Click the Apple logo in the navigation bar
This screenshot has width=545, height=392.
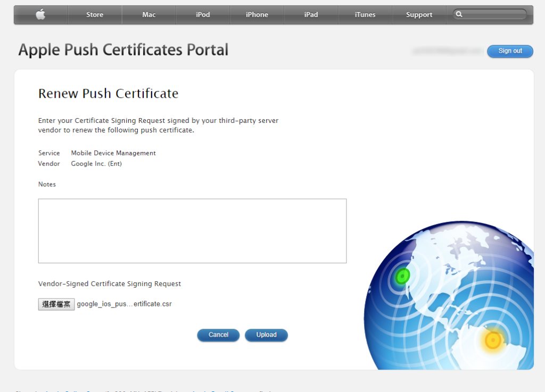(40, 14)
